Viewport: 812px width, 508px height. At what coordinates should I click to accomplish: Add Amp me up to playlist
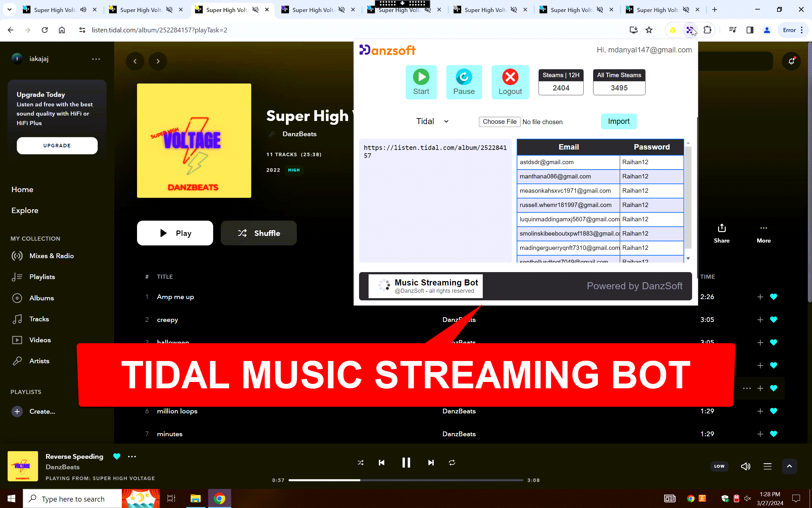click(x=760, y=297)
